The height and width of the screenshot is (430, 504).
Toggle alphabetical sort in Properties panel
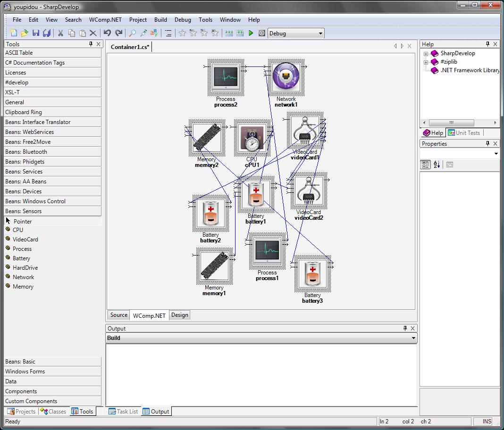coord(437,165)
